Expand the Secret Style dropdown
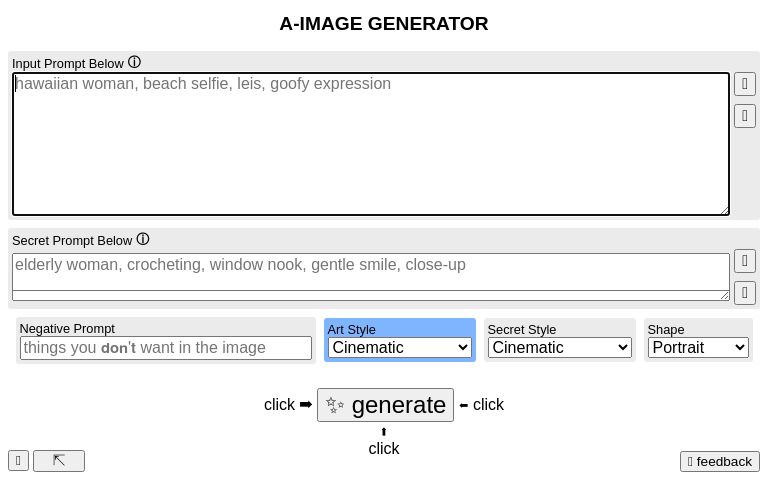Image resolution: width=768 pixels, height=480 pixels. point(559,348)
